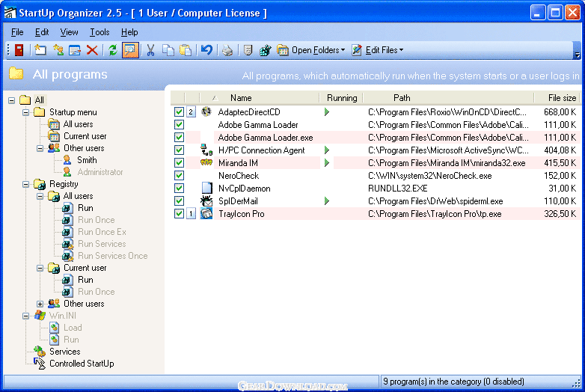Collapse the Startup menu tree node

point(25,112)
